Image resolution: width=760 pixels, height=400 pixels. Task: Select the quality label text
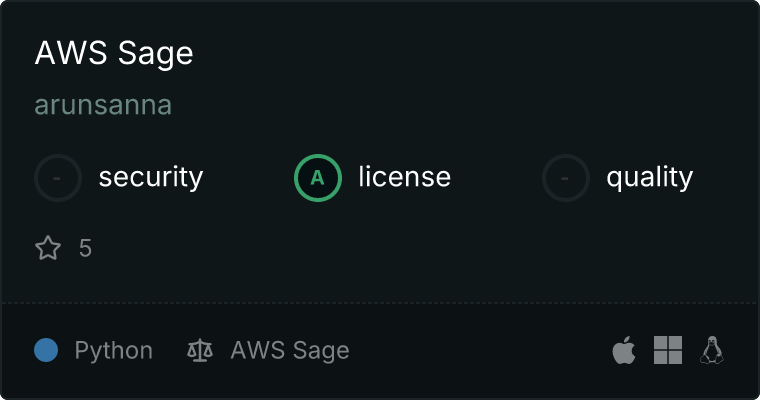[x=649, y=178]
